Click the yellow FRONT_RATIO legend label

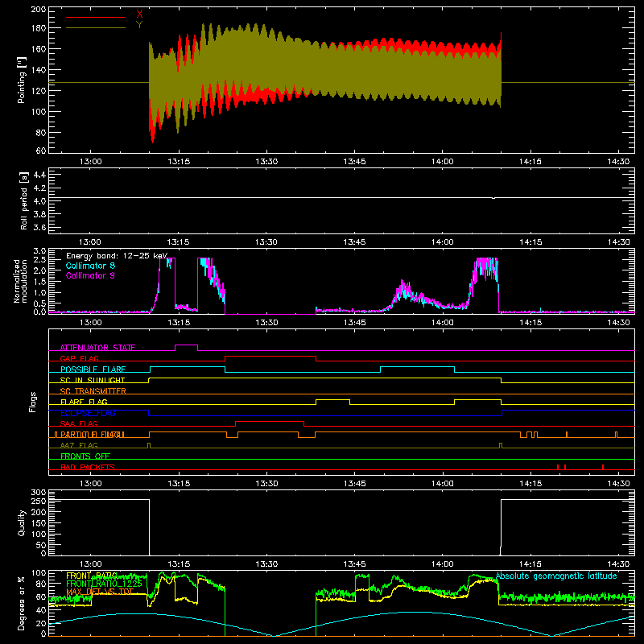click(92, 576)
